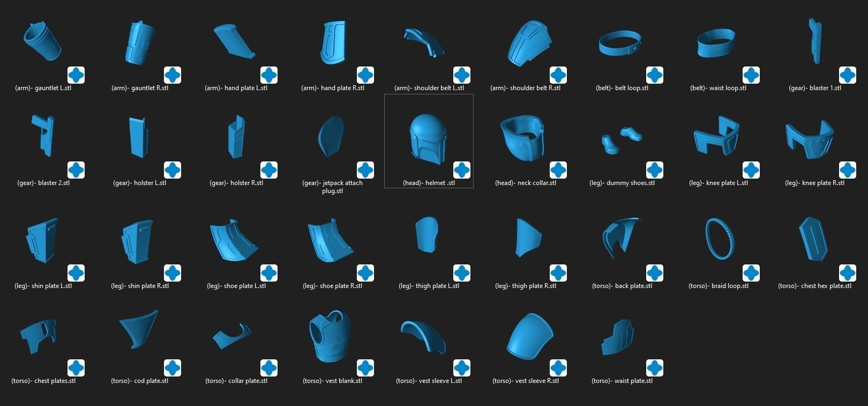The height and width of the screenshot is (406, 868).
Task: Select hand plate L.stl file icon
Action: click(x=235, y=42)
